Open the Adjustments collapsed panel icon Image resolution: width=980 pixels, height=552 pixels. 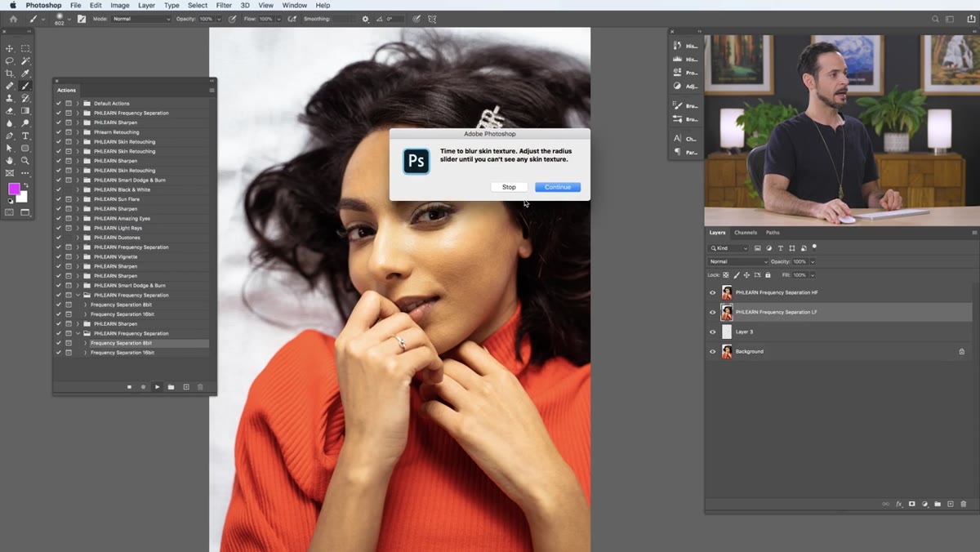coord(677,86)
